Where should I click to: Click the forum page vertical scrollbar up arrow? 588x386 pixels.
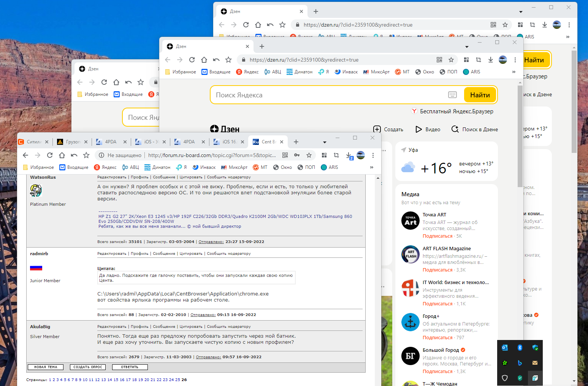[378, 178]
